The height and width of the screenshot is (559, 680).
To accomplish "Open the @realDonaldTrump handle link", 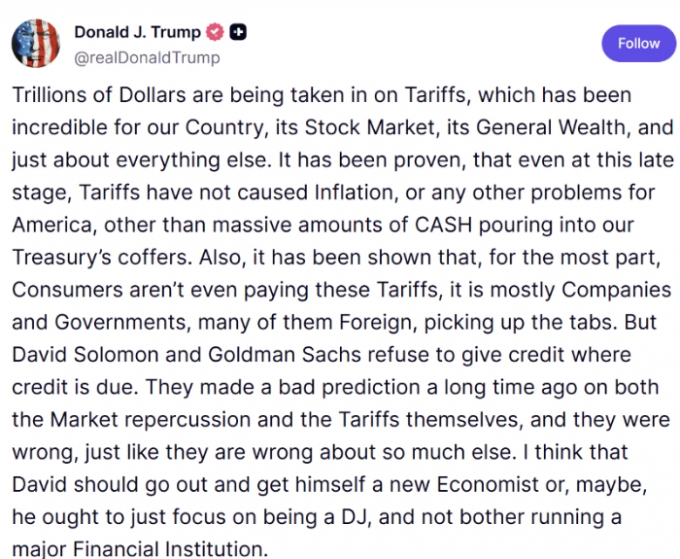I will tap(147, 57).
